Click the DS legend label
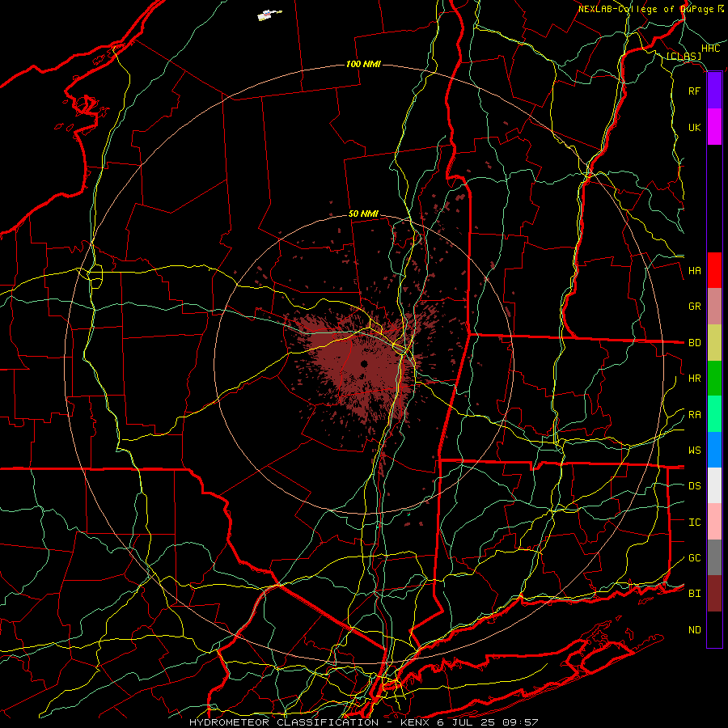Screen dimensions: 728x728 tap(695, 486)
